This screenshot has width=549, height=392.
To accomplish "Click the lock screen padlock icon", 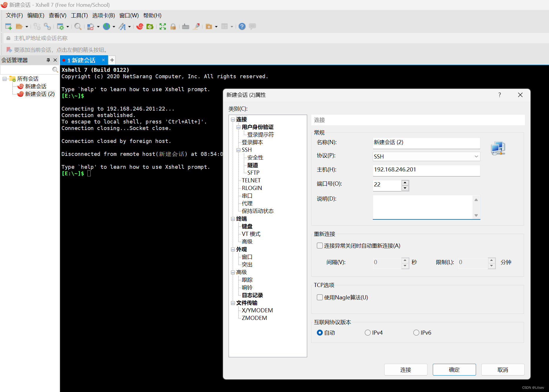I will coord(173,26).
